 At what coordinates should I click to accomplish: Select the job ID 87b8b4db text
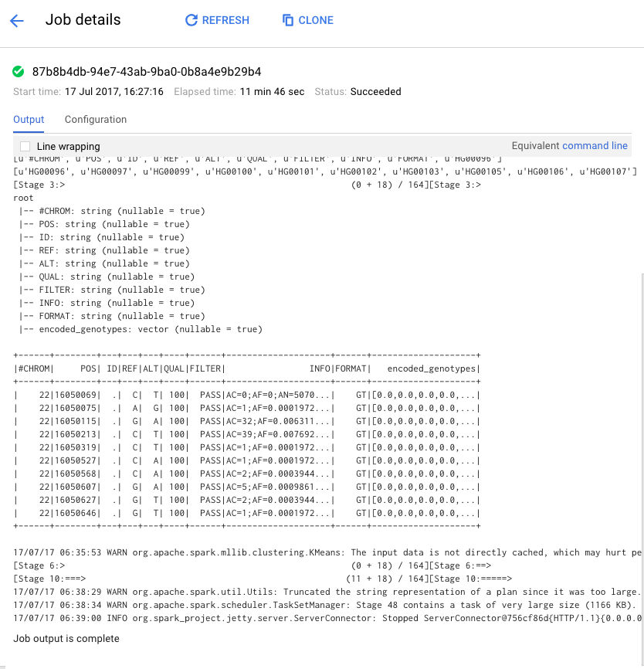click(x=147, y=72)
